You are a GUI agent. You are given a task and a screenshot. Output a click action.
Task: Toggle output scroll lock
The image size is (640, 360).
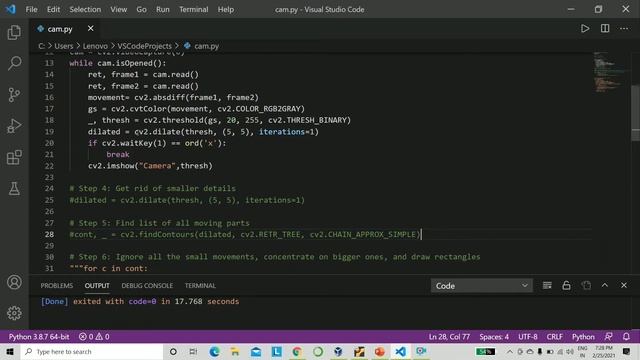566,285
